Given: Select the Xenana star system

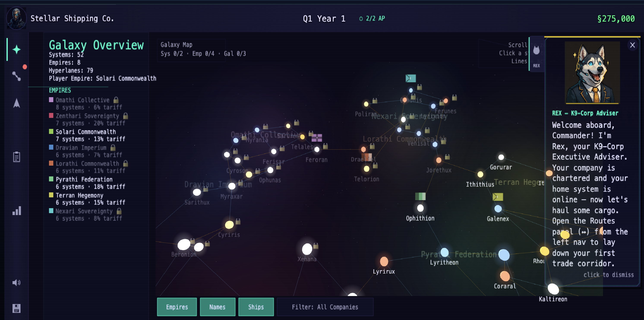Looking at the screenshot, I should click(307, 249).
